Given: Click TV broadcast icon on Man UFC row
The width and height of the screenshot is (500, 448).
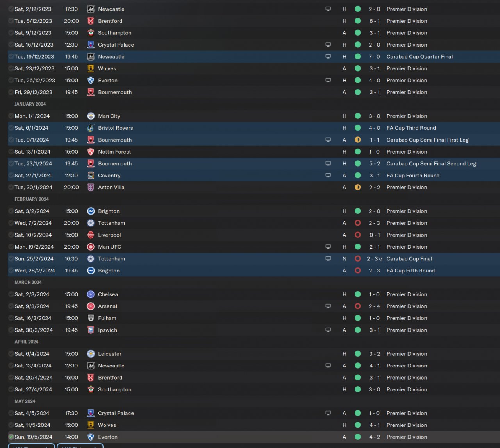Looking at the screenshot, I should click(x=328, y=247).
